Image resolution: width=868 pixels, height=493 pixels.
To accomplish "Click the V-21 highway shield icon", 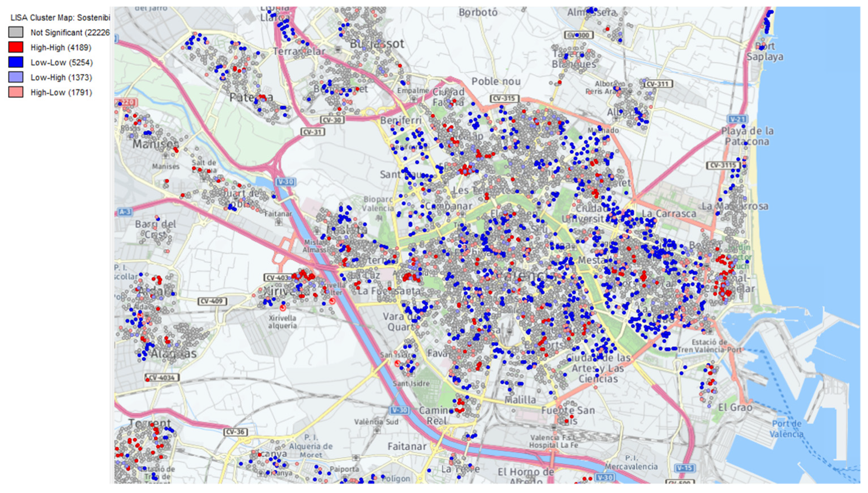I will pyautogui.click(x=737, y=119).
